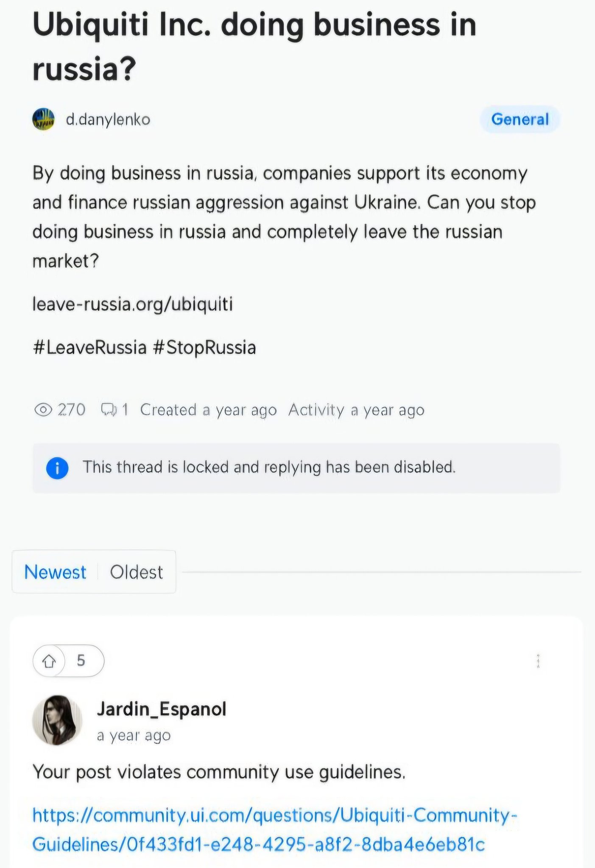Open the General category tag

pyautogui.click(x=520, y=119)
